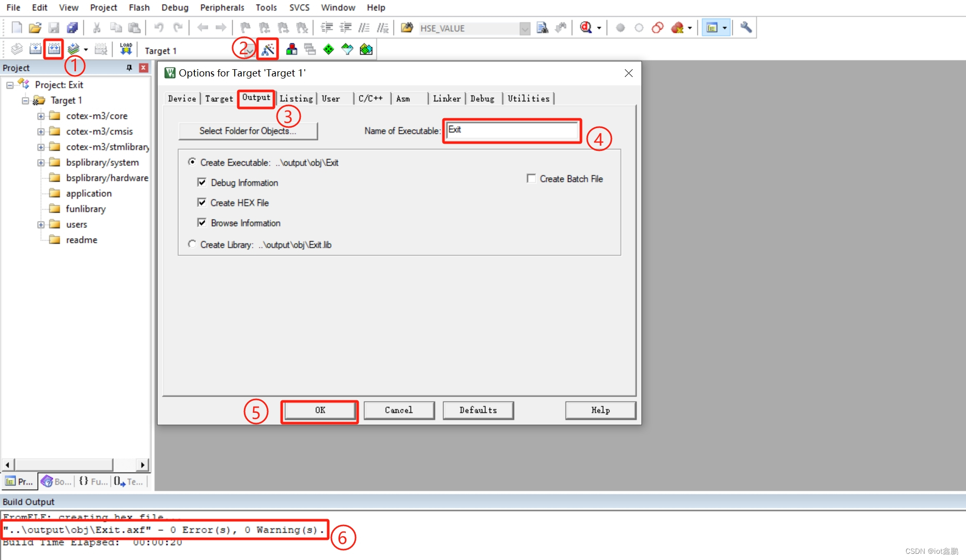Click the open-folder icon beside HSE_VALUE
This screenshot has height=560, width=966.
[x=407, y=28]
